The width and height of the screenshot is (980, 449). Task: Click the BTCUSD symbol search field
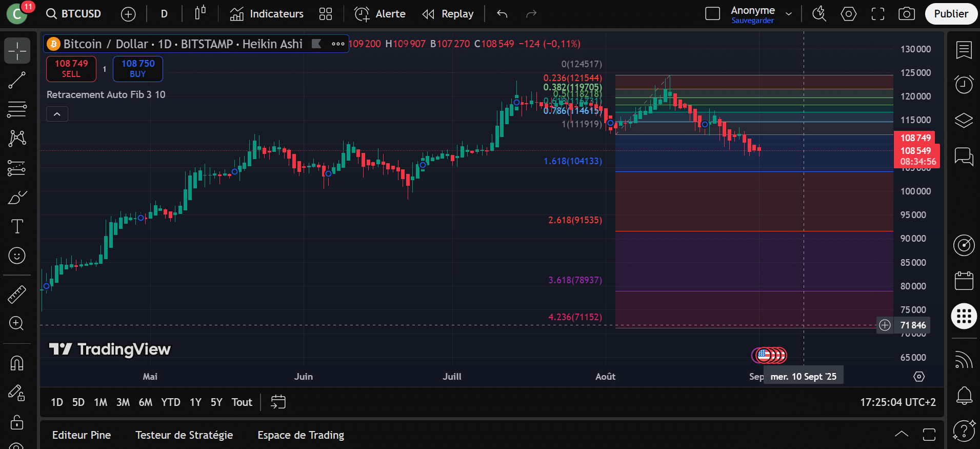click(x=74, y=14)
